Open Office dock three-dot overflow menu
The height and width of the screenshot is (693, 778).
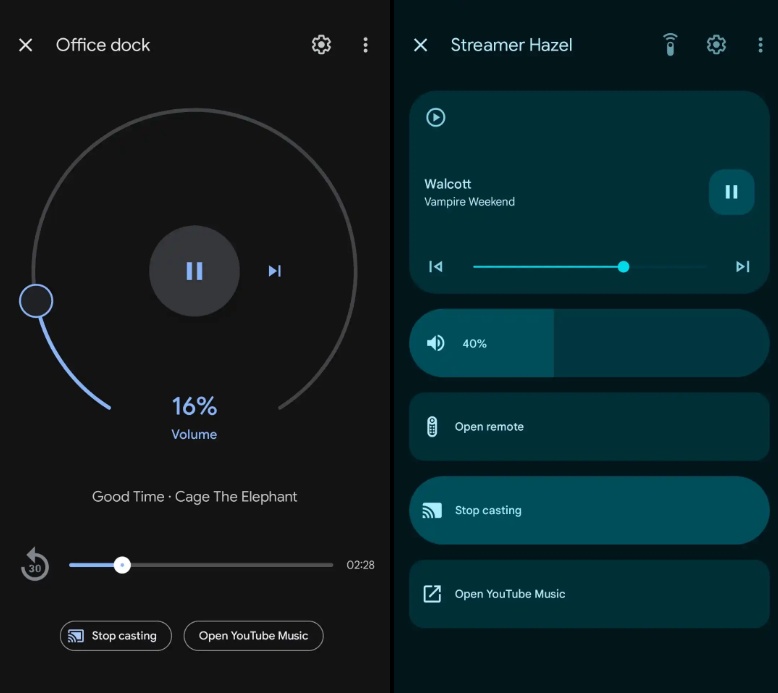tap(365, 45)
